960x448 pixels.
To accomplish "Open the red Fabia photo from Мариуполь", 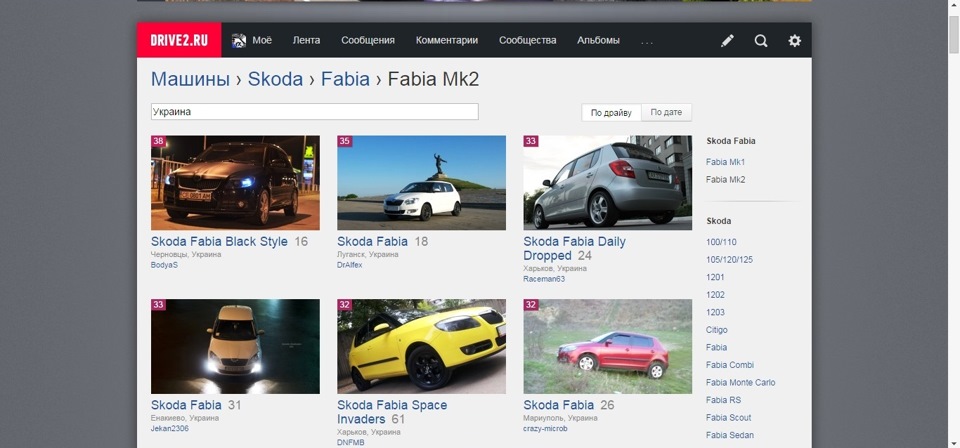I will pos(607,346).
